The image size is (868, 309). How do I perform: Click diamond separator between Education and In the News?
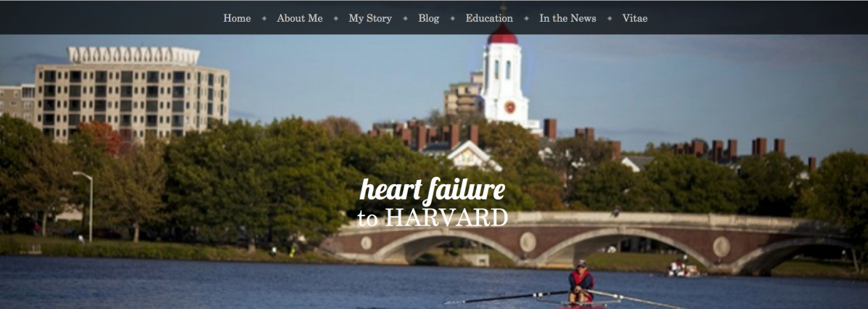coord(527,18)
